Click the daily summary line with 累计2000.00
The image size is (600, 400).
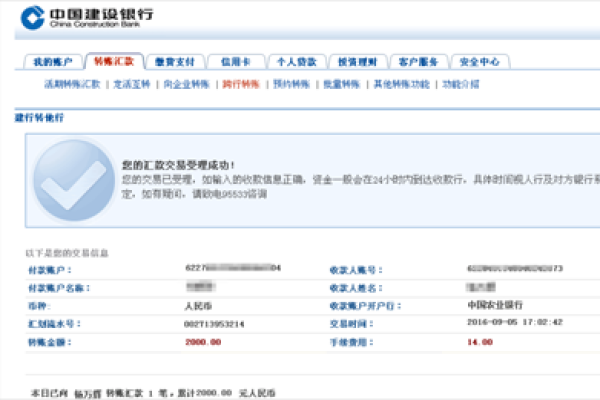[153, 393]
